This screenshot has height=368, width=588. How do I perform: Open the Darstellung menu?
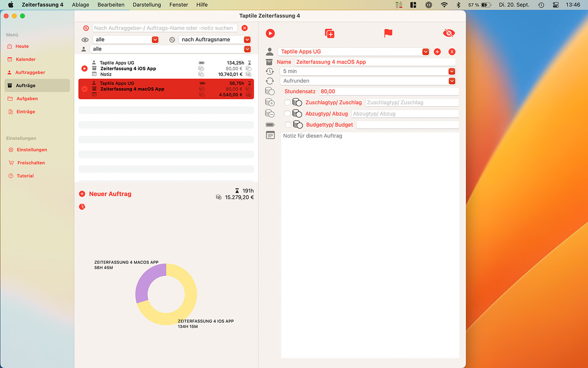click(x=147, y=5)
